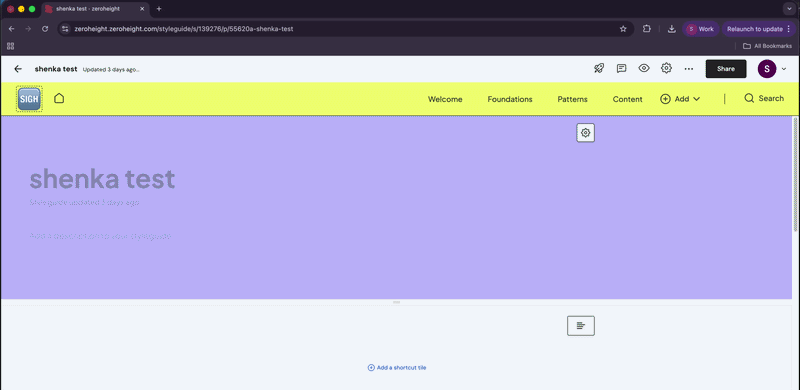Open styleguide settings gear in header

tap(666, 68)
